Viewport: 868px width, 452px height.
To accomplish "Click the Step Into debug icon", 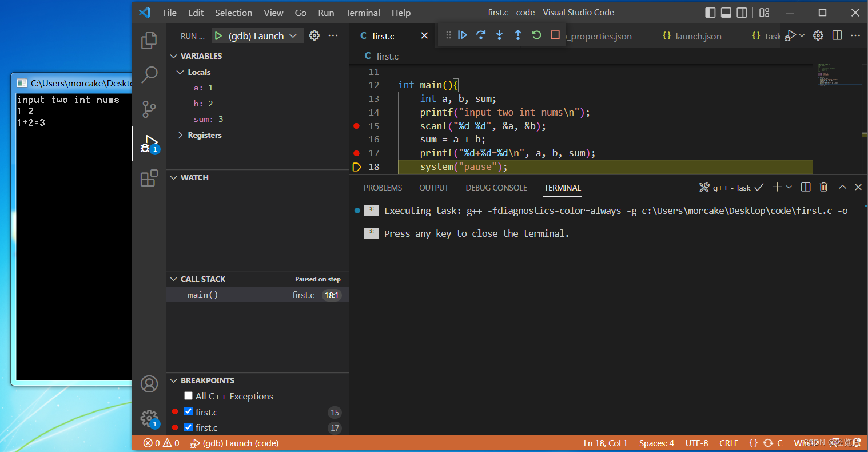I will tap(499, 35).
